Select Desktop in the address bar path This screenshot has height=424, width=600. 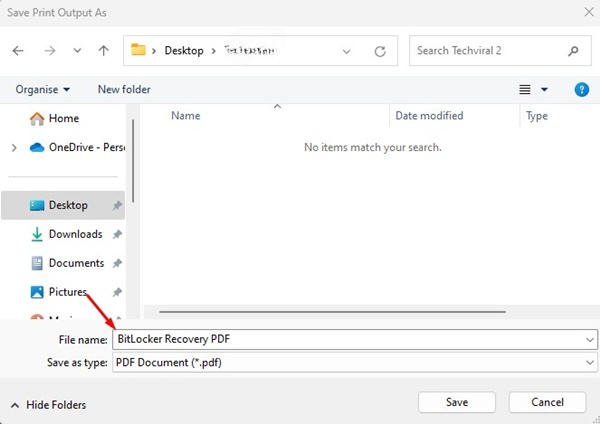tap(184, 51)
